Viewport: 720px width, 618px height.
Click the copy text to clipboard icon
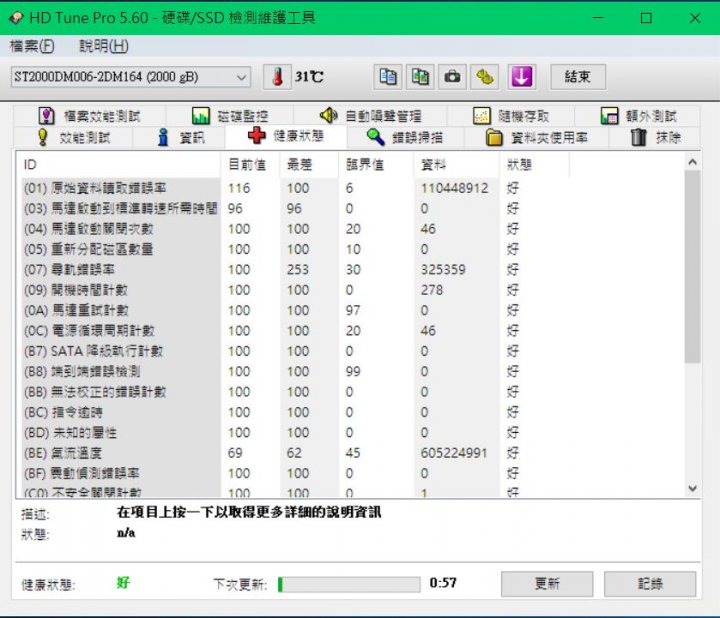click(x=388, y=77)
